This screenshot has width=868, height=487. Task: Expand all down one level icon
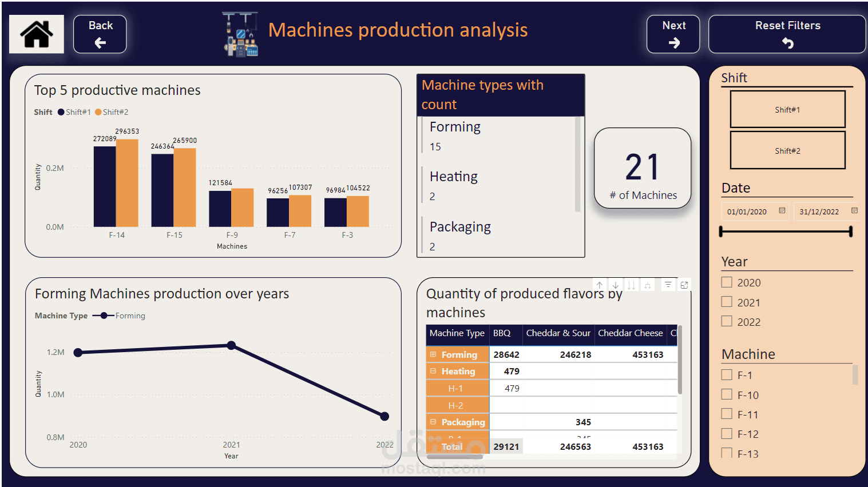coord(647,285)
